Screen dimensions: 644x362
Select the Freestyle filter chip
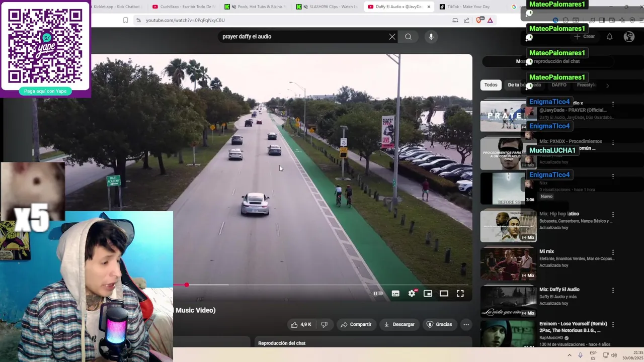[x=586, y=85]
